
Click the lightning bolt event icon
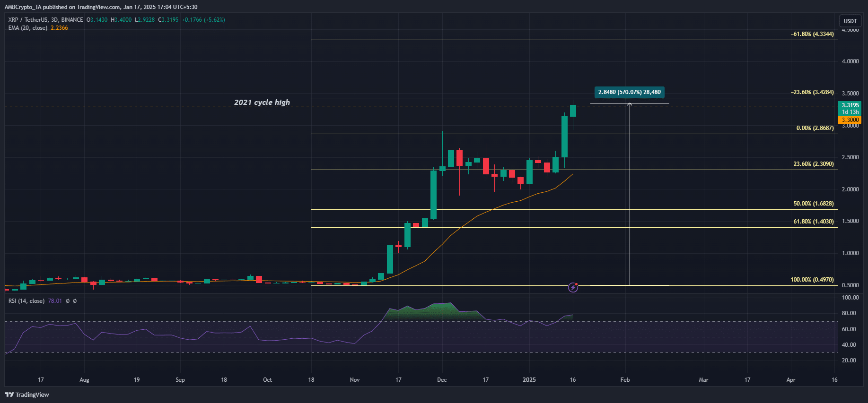point(573,287)
